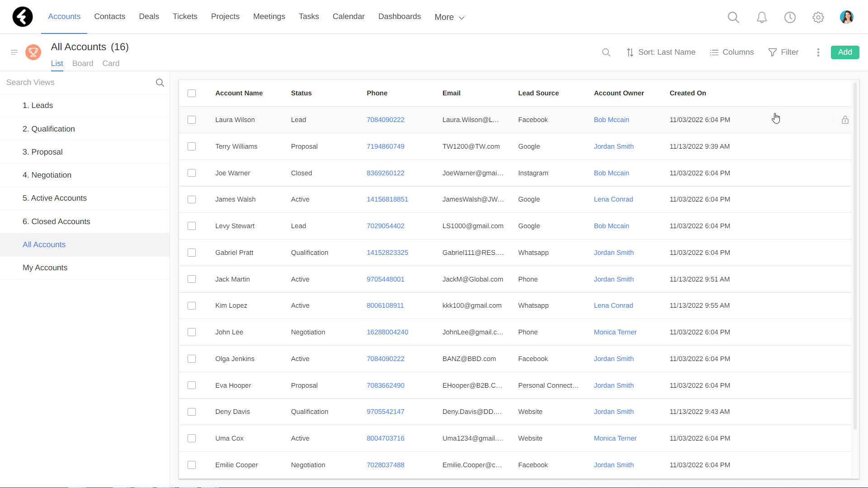Viewport: 868px width, 488px height.
Task: Open phone link 16288004240
Action: (387, 332)
